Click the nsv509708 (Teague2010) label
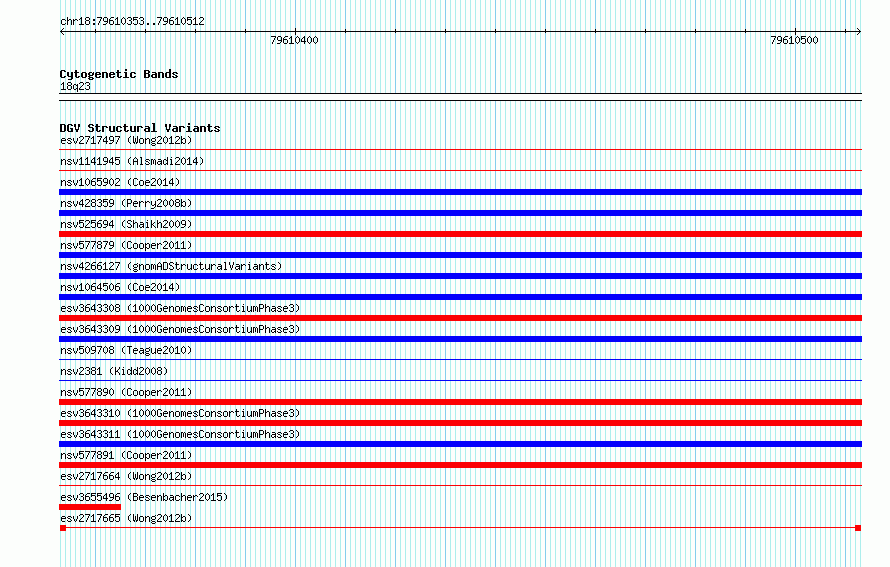The image size is (890, 567). (x=126, y=350)
